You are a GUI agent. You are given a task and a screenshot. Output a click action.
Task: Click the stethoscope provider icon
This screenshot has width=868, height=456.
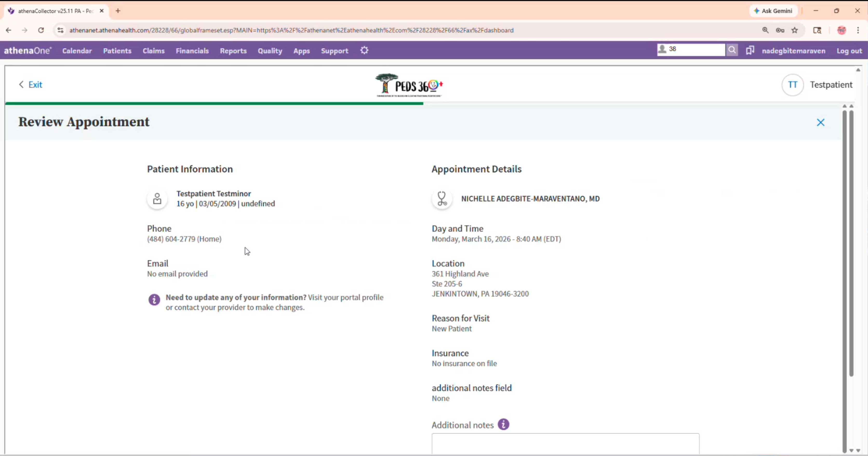[x=442, y=199]
